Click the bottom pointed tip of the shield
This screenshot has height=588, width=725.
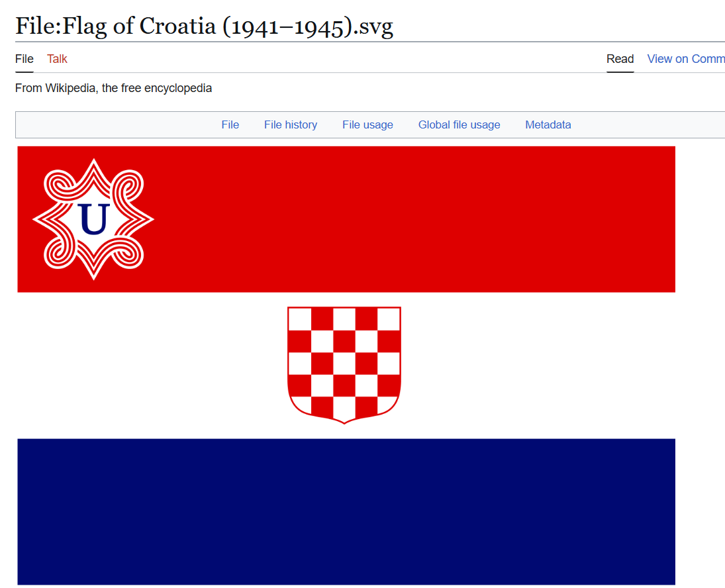pyautogui.click(x=344, y=421)
